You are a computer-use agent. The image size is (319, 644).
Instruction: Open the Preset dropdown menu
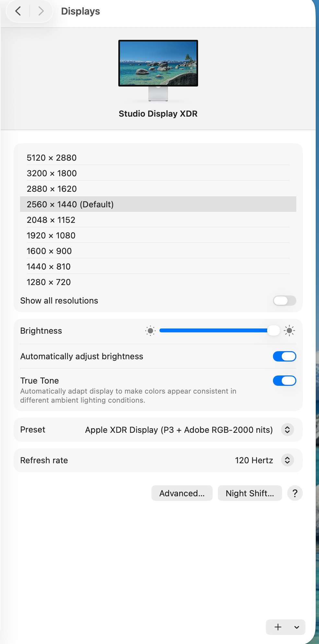tap(287, 430)
